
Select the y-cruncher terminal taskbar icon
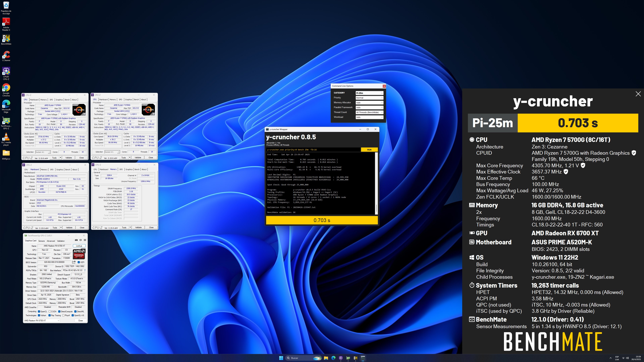(363, 358)
